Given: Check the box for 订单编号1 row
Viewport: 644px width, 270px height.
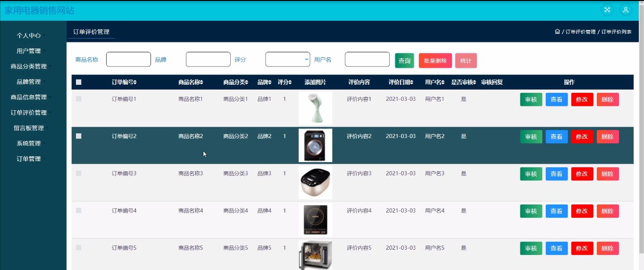Looking at the screenshot, I should tap(79, 99).
